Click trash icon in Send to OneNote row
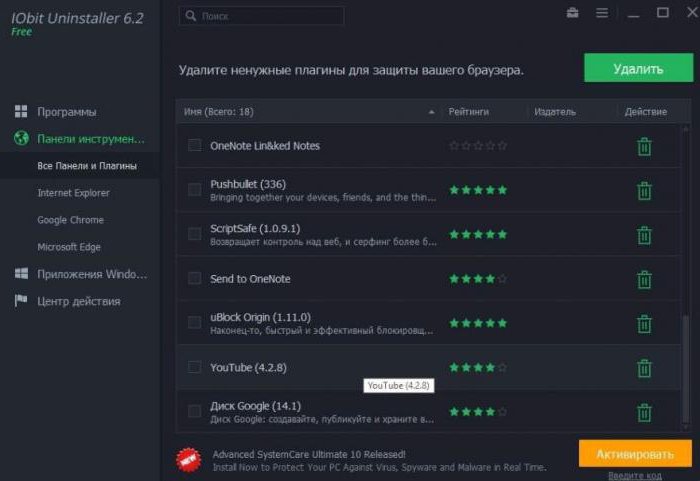Image resolution: width=700 pixels, height=481 pixels. point(644,280)
